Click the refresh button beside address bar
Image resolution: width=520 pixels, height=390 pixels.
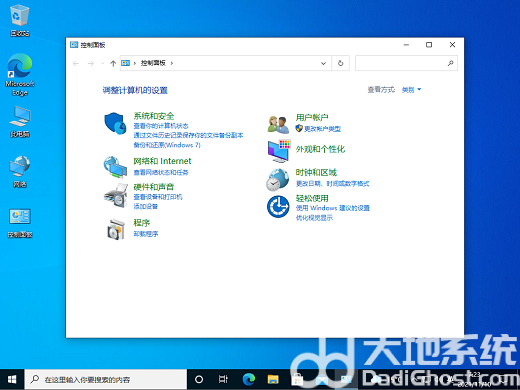(x=340, y=63)
